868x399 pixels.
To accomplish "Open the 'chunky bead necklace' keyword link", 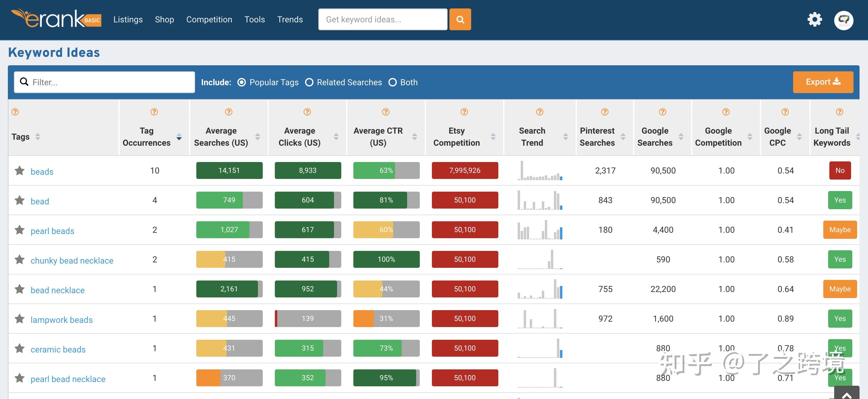I will [72, 261].
